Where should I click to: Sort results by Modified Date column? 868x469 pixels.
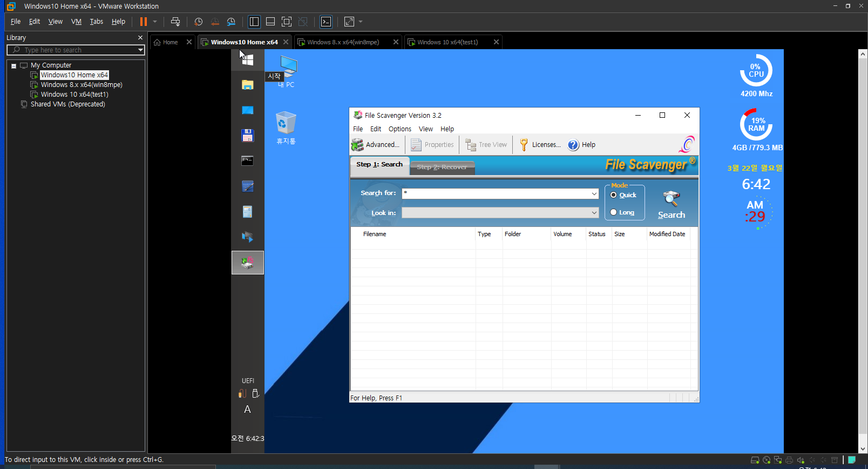click(668, 234)
